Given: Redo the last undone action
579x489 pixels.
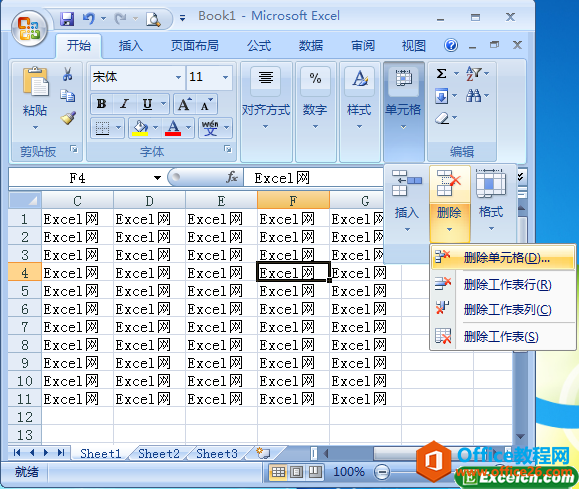Looking at the screenshot, I should click(x=121, y=18).
